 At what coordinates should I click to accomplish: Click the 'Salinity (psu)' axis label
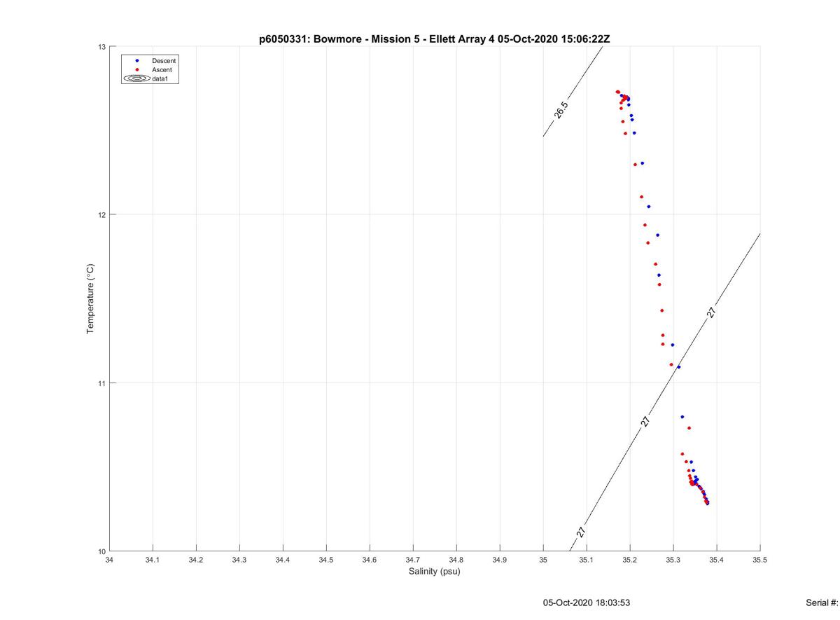(x=434, y=572)
